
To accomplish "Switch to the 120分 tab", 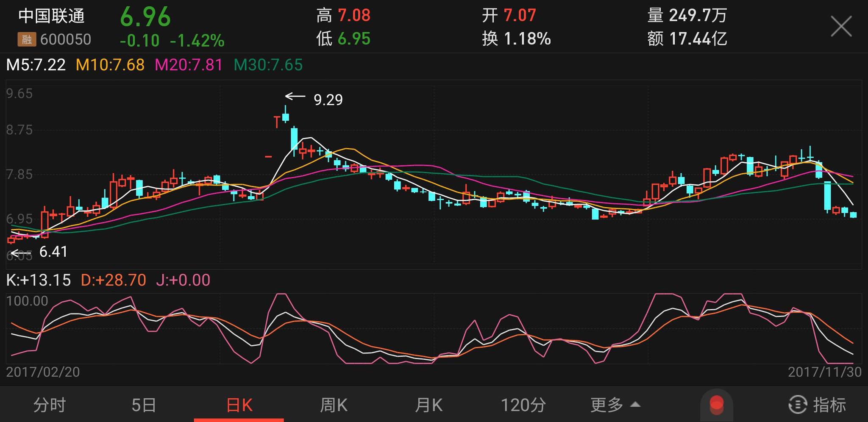I will [523, 405].
